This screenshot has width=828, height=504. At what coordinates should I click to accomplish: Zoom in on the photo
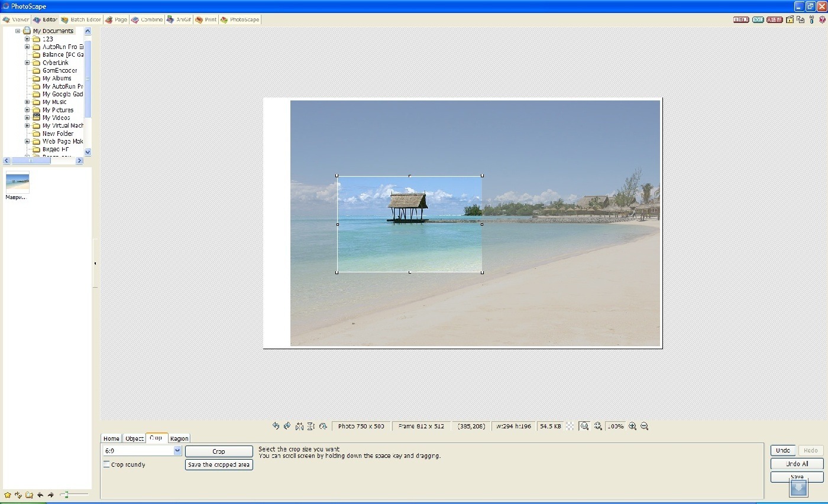click(632, 426)
